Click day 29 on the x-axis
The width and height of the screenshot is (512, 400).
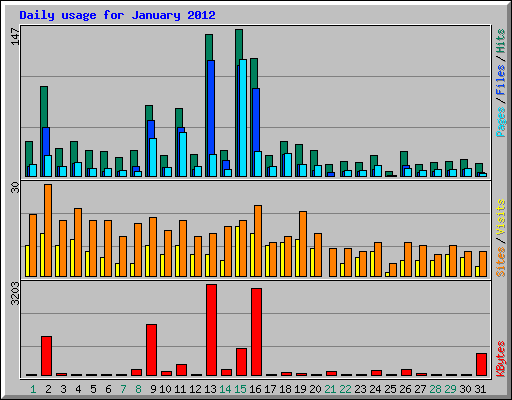(450, 389)
